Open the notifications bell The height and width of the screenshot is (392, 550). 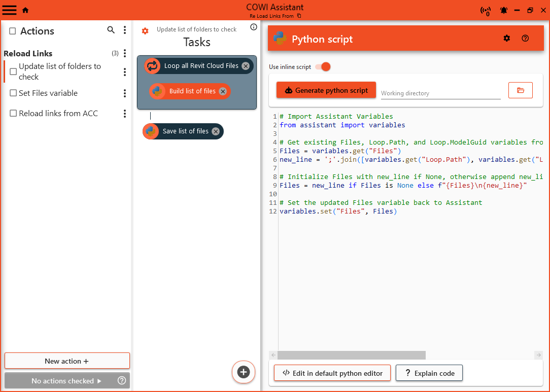click(x=504, y=10)
